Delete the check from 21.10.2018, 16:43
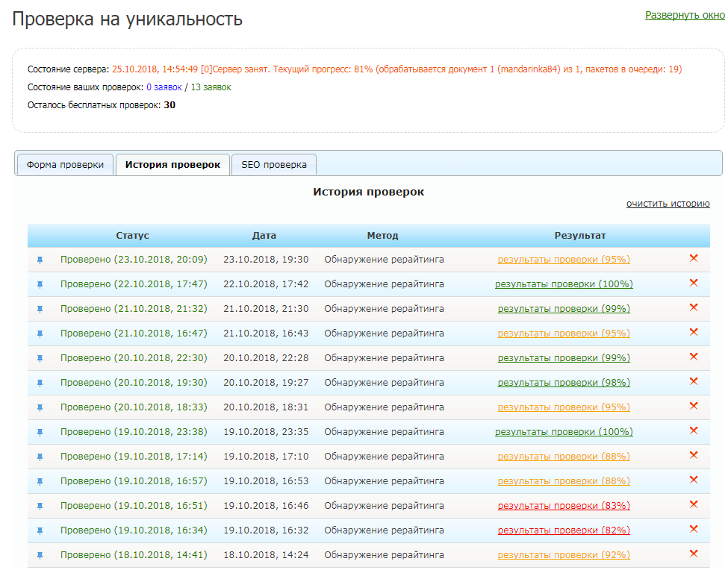The width and height of the screenshot is (728, 573). (x=694, y=332)
